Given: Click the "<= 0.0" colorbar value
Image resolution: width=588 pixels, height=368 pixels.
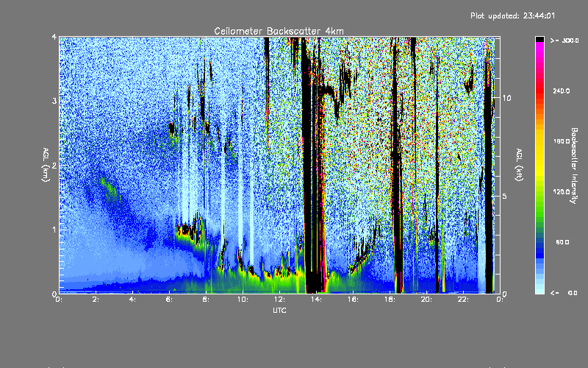Looking at the screenshot, I should coord(564,293).
